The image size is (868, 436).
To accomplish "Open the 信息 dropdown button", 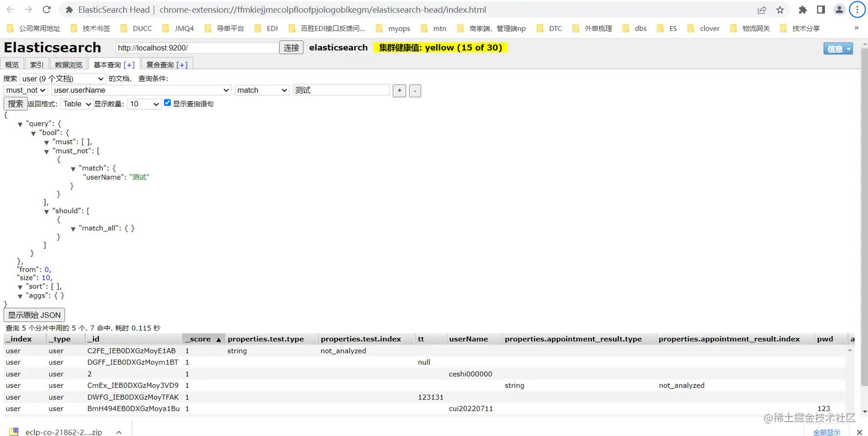I will coord(838,49).
